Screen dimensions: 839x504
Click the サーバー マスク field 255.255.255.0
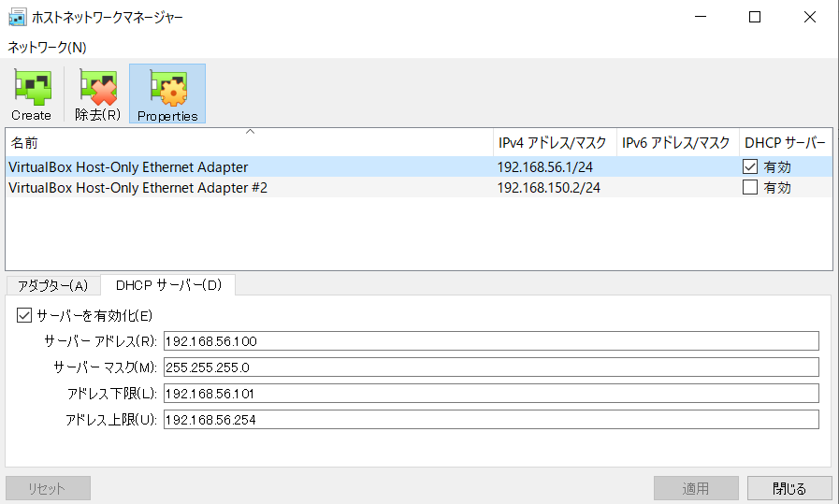pyautogui.click(x=491, y=367)
